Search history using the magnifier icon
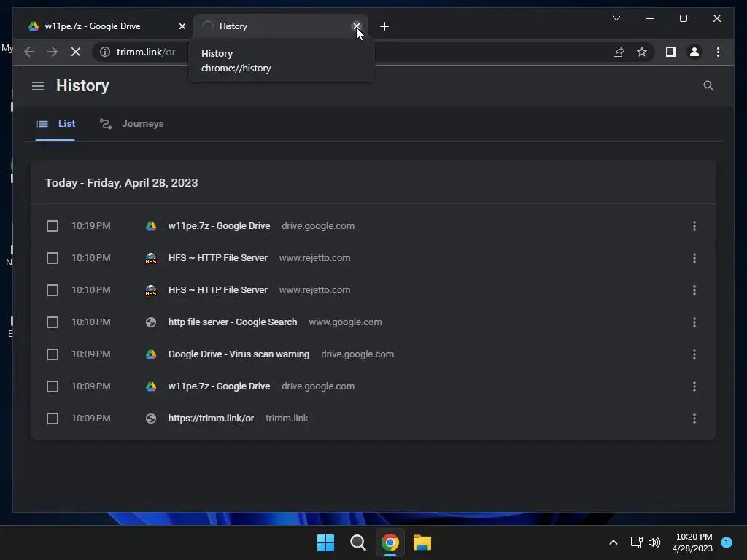Image resolution: width=747 pixels, height=560 pixels. pos(708,86)
